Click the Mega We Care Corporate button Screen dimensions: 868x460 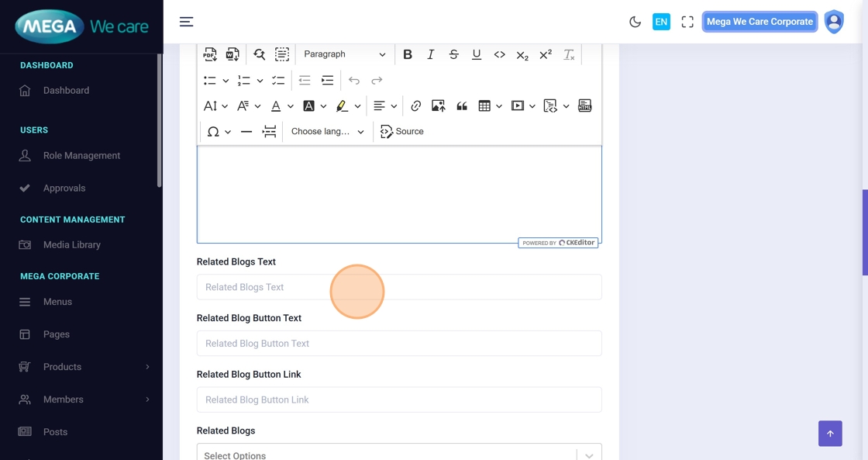pyautogui.click(x=759, y=22)
